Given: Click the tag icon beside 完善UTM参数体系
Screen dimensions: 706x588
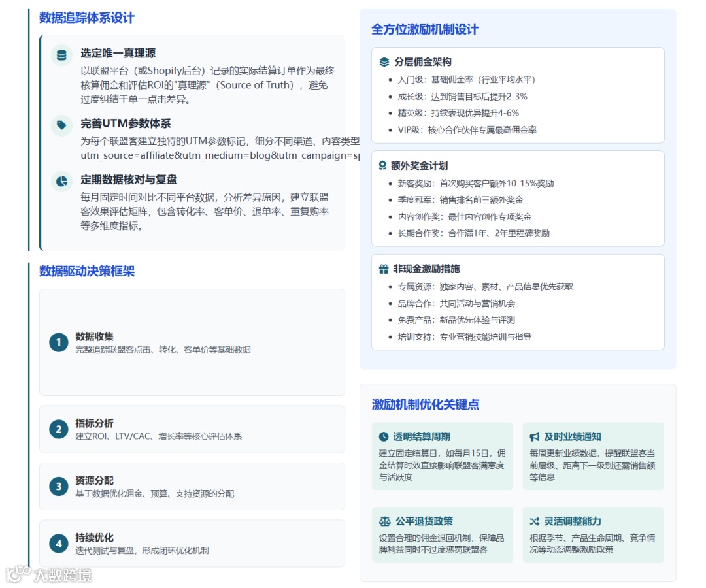Looking at the screenshot, I should pos(61,125).
